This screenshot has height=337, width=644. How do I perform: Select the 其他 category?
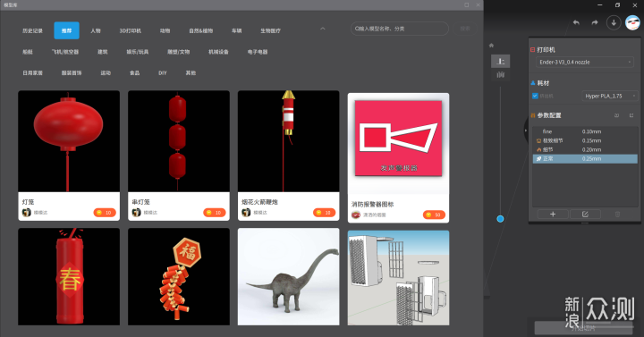(191, 72)
